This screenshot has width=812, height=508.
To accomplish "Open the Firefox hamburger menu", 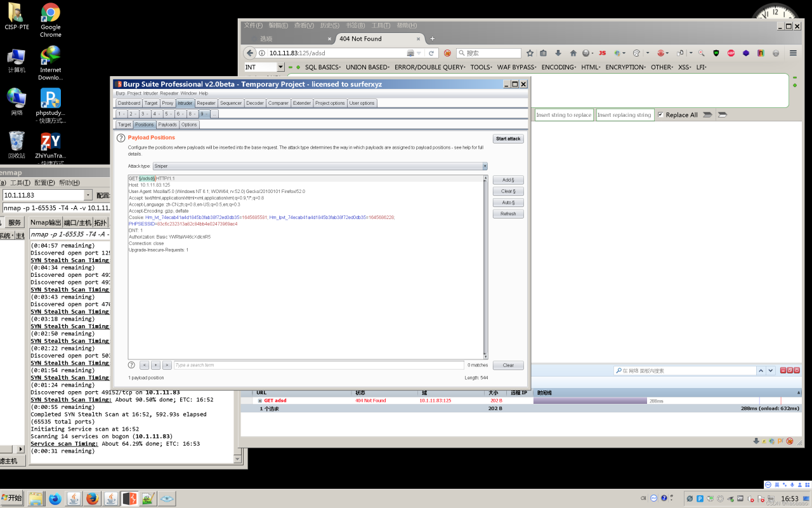I will click(794, 53).
